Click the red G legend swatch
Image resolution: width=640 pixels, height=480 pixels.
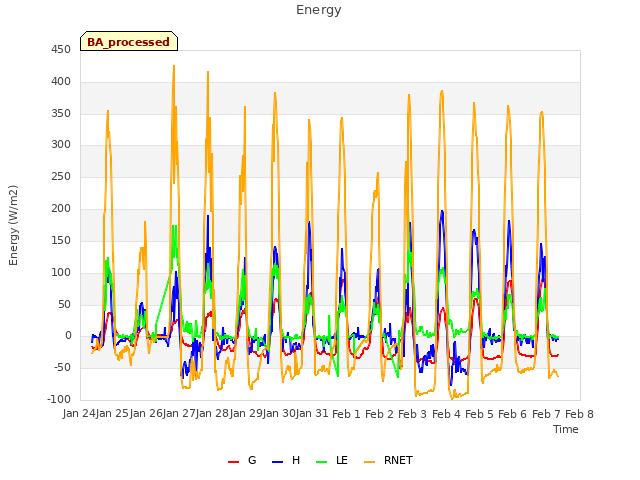(233, 461)
